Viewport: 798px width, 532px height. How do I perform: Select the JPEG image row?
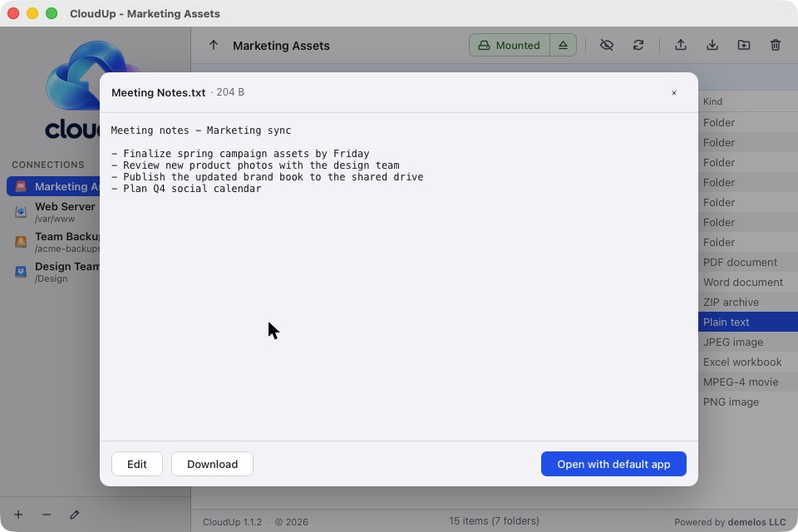(748, 342)
